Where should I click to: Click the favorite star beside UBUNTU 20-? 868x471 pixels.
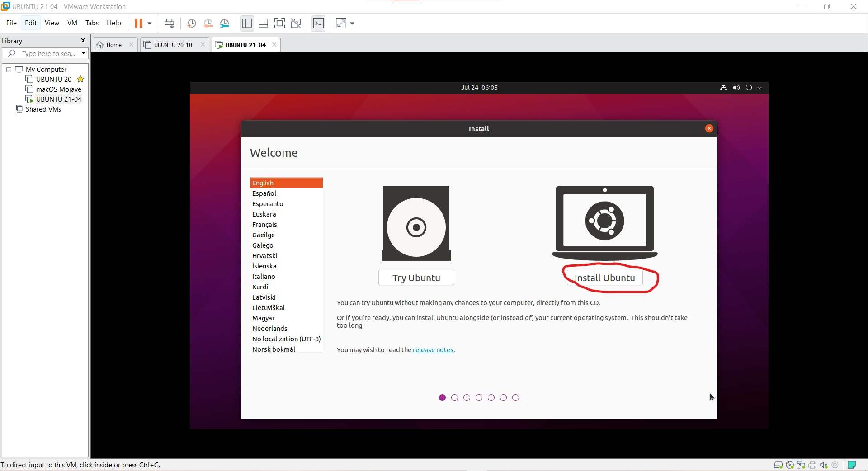80,79
